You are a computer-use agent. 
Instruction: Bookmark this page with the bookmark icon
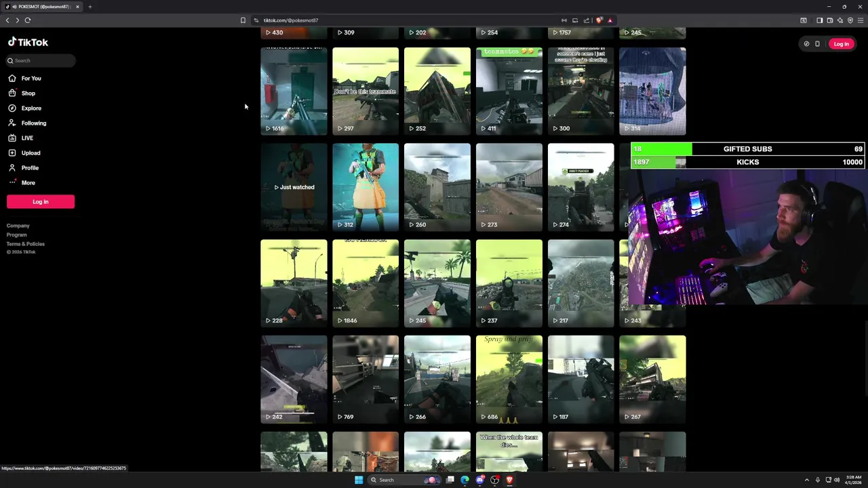coord(243,20)
